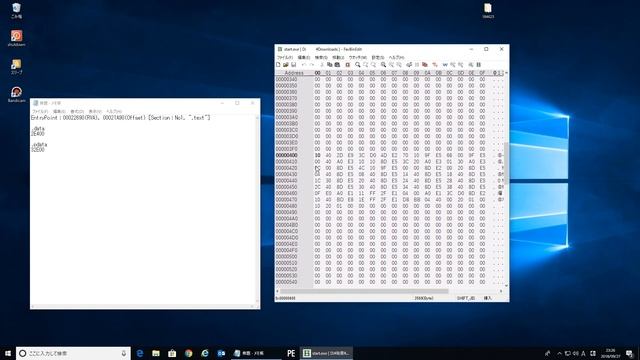Click the .rdata line in Notepad
Image resolution: width=640 pixels, height=360 pixels.
point(39,144)
